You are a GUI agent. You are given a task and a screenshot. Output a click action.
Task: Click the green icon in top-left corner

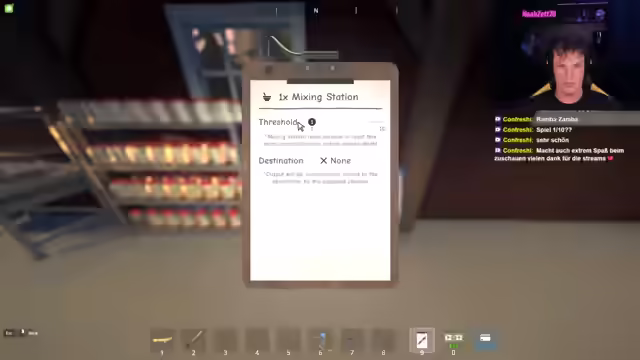(x=9, y=8)
